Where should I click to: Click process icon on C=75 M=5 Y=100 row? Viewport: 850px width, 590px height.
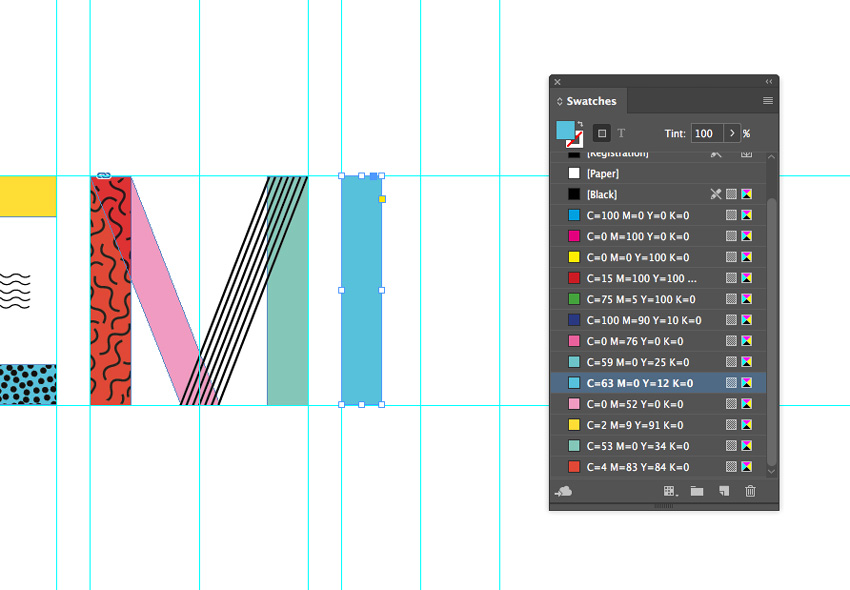[x=731, y=299]
